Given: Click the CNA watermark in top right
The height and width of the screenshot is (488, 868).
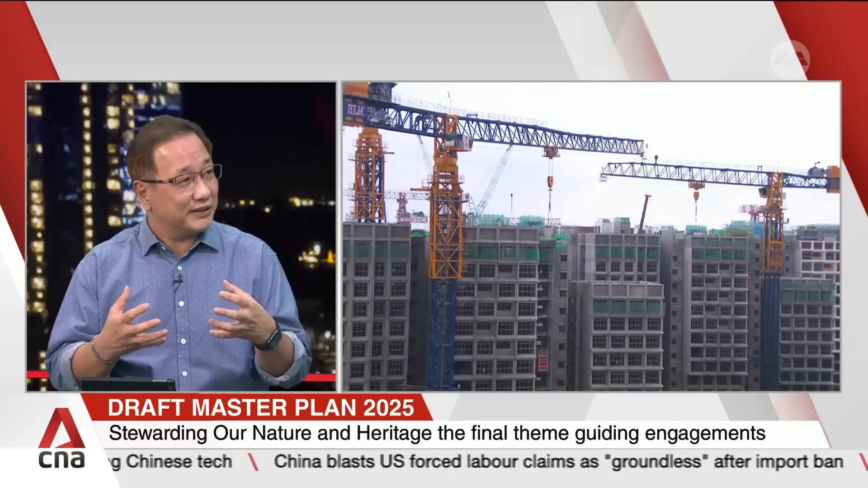Looking at the screenshot, I should pos(789,60).
